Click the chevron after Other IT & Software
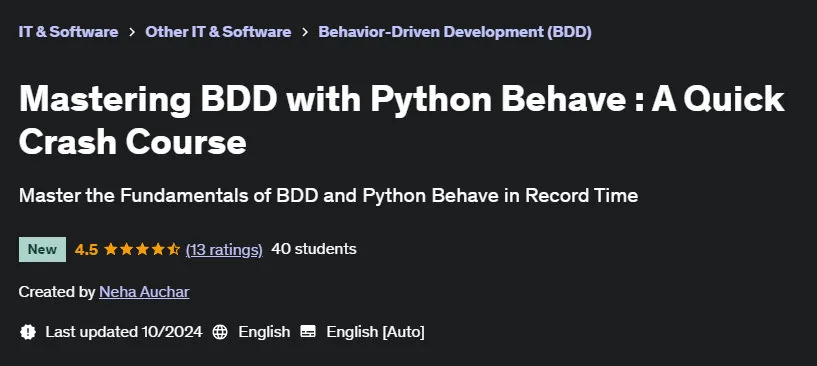This screenshot has height=366, width=817. point(305,32)
